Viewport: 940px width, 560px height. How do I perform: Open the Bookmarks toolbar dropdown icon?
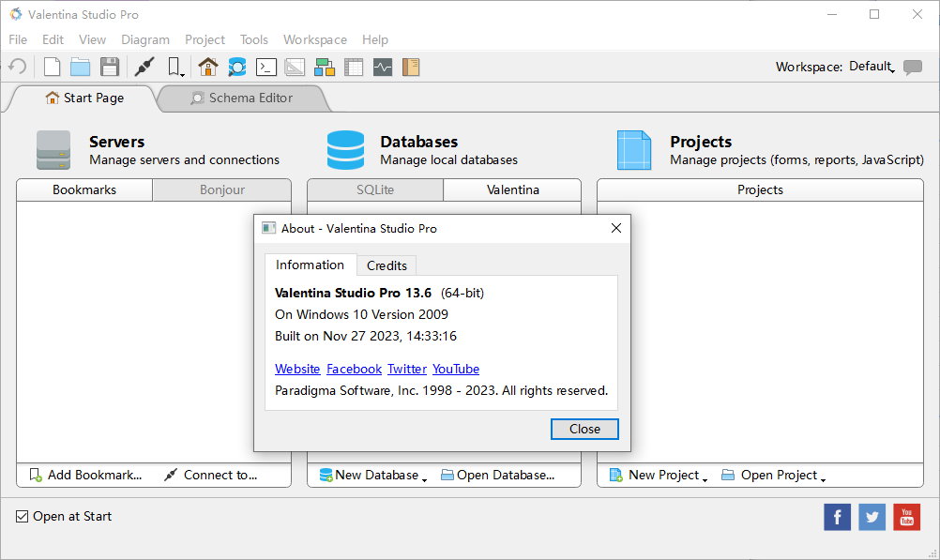(175, 67)
